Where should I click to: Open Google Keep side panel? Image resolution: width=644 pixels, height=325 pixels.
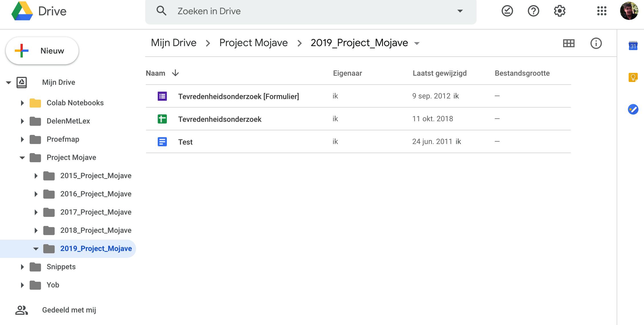pos(633,77)
